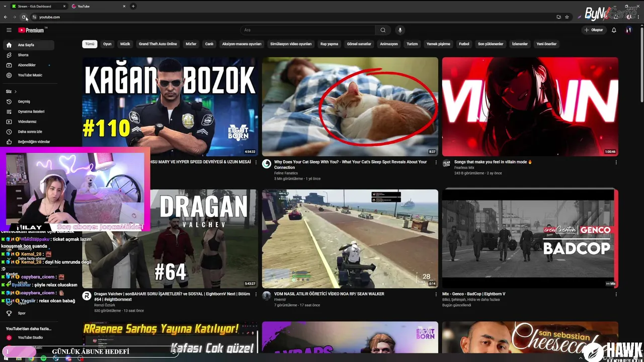Select the Müzik filter chip
644x362 pixels.
click(x=125, y=44)
